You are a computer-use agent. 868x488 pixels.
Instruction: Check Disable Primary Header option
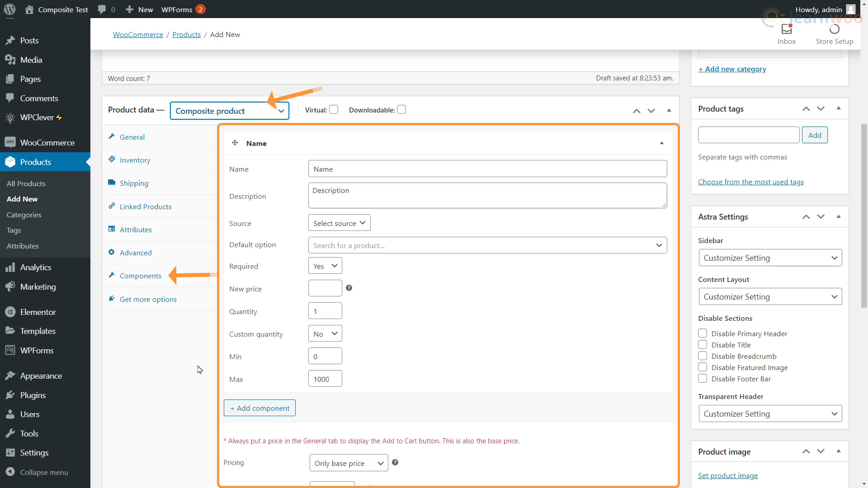[702, 333]
